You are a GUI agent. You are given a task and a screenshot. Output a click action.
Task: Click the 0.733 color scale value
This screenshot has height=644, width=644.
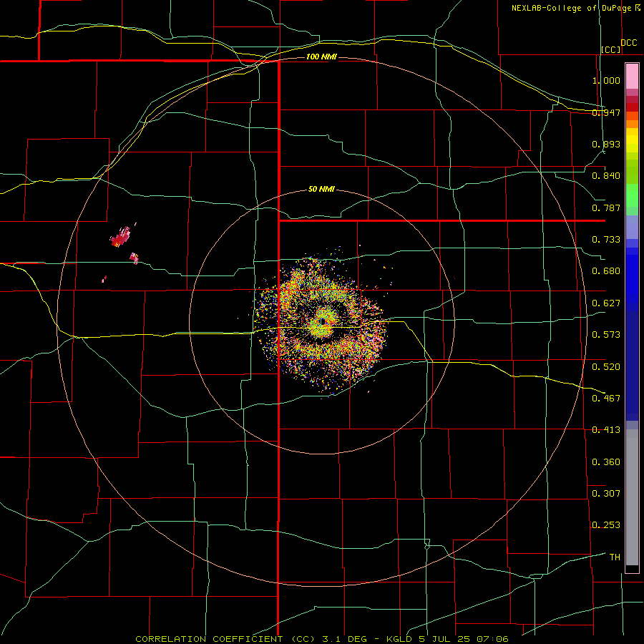point(606,240)
